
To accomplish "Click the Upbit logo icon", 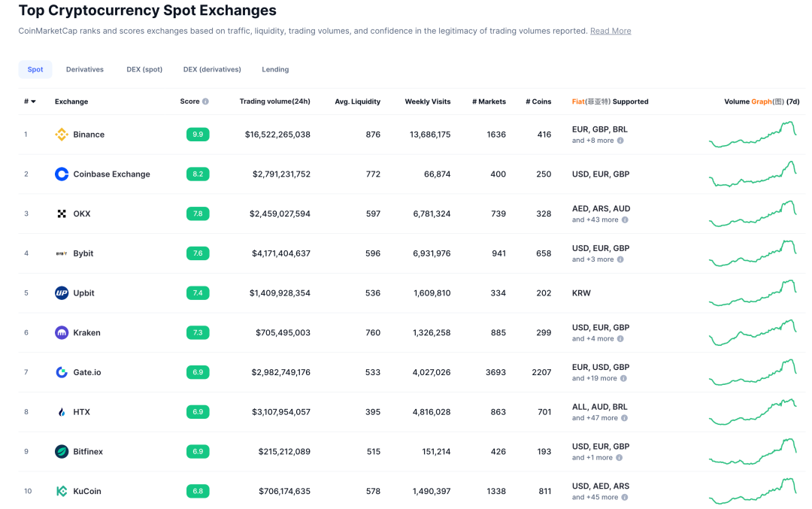I will tap(62, 293).
